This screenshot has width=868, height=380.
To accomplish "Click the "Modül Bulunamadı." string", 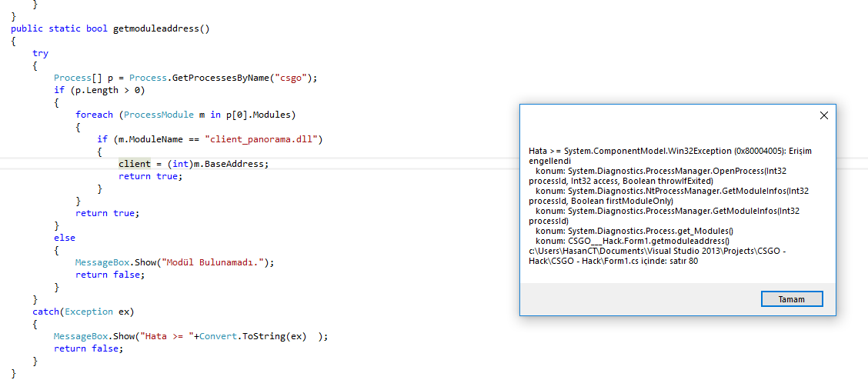I will (212, 262).
